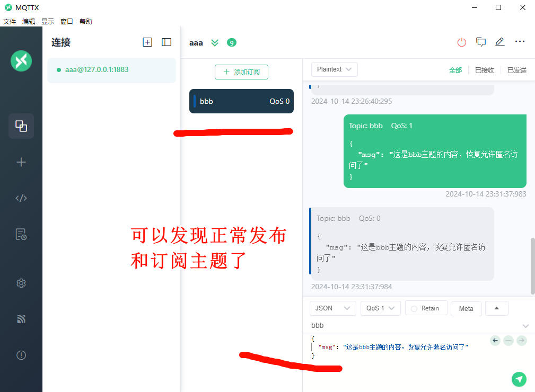Open the 编辑 menu

[x=29, y=22]
